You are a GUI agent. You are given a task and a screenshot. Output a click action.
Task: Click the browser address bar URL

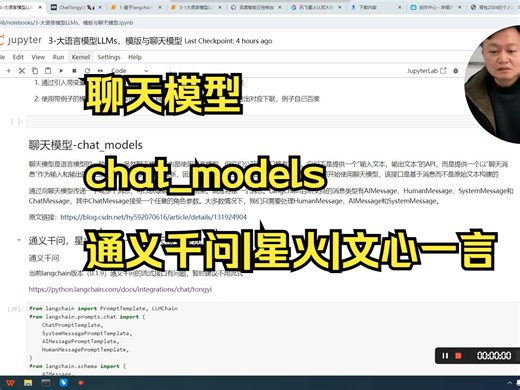point(67,23)
